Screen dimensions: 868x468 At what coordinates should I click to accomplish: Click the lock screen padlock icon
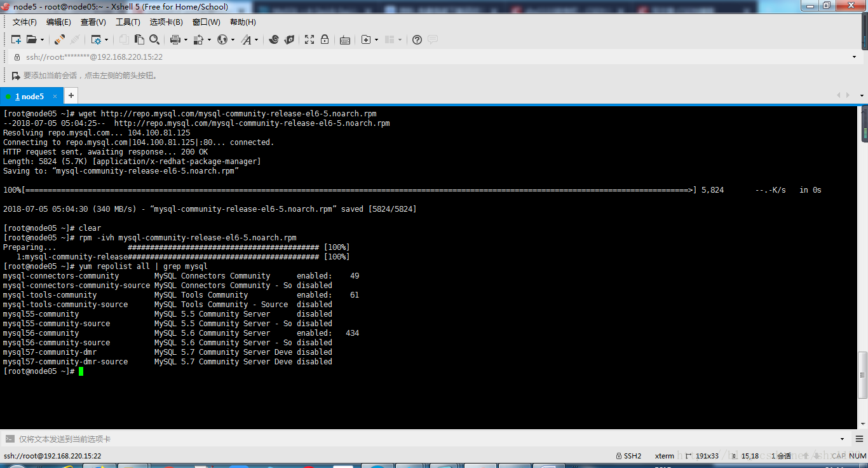click(325, 39)
